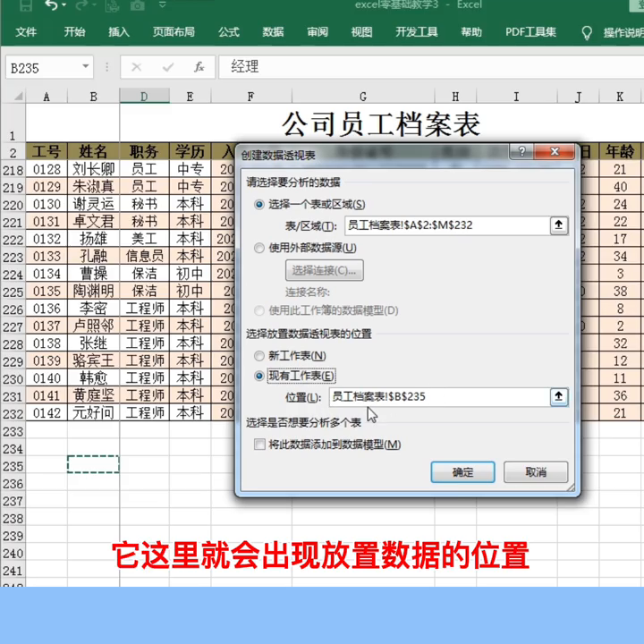Click the 职务 header cell
The width and height of the screenshot is (644, 644).
point(144,151)
